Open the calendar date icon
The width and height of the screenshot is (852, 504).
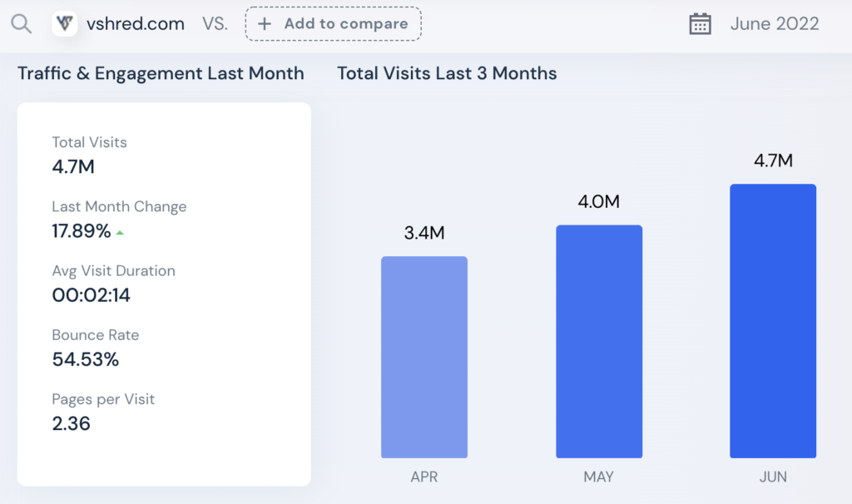700,24
